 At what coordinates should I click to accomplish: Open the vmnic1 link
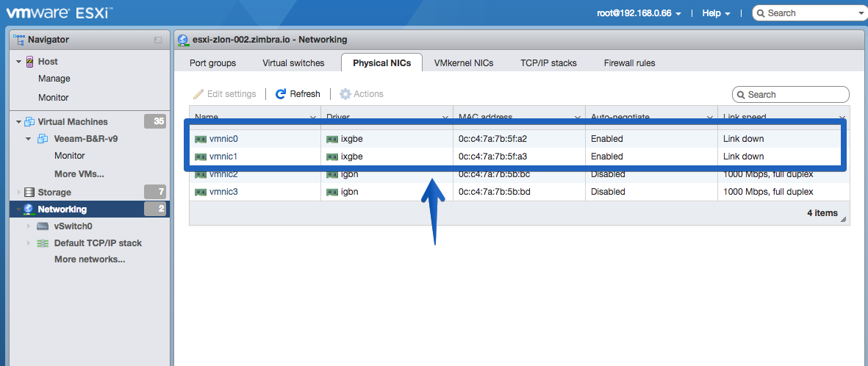pyautogui.click(x=223, y=157)
